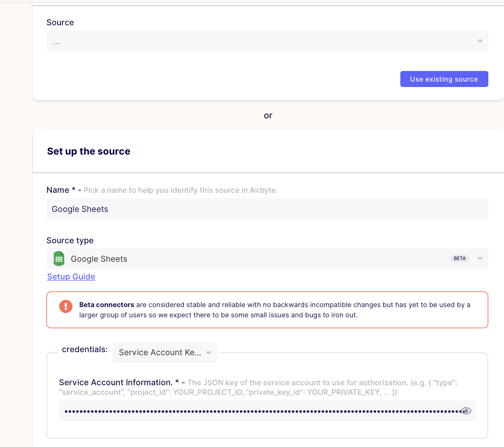The image size is (504, 447).
Task: Click the 'Service Account Information.' label
Action: (116, 383)
